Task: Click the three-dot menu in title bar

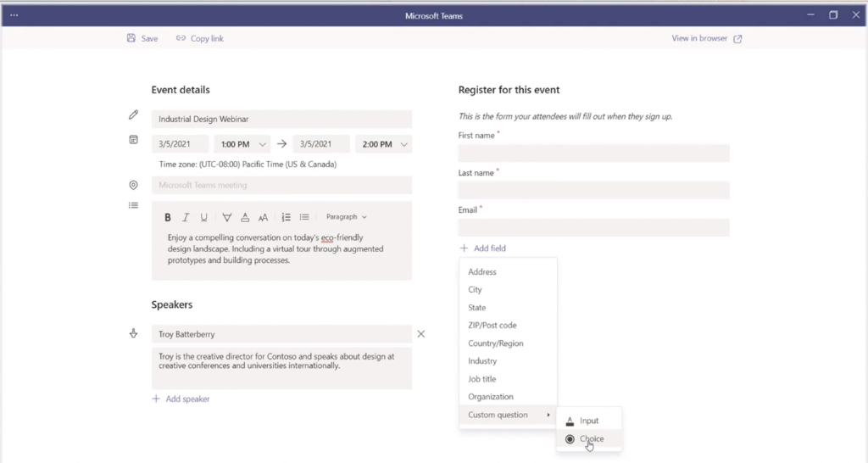Action: coord(14,15)
